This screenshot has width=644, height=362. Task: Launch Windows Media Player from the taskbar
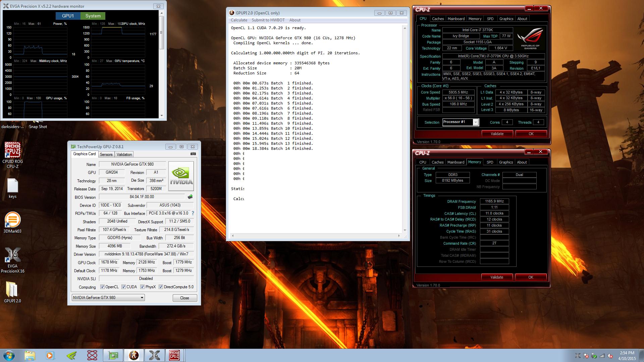(50, 355)
